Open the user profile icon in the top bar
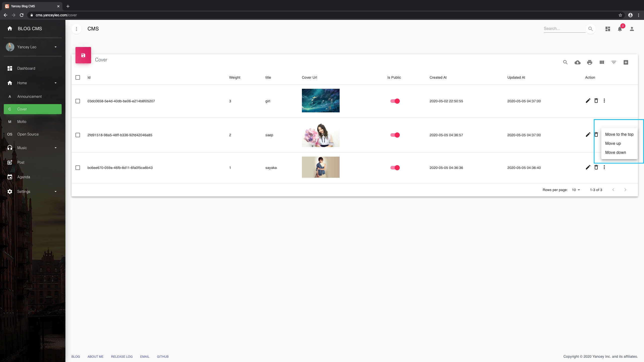Viewport: 644px width, 362px height. [632, 29]
